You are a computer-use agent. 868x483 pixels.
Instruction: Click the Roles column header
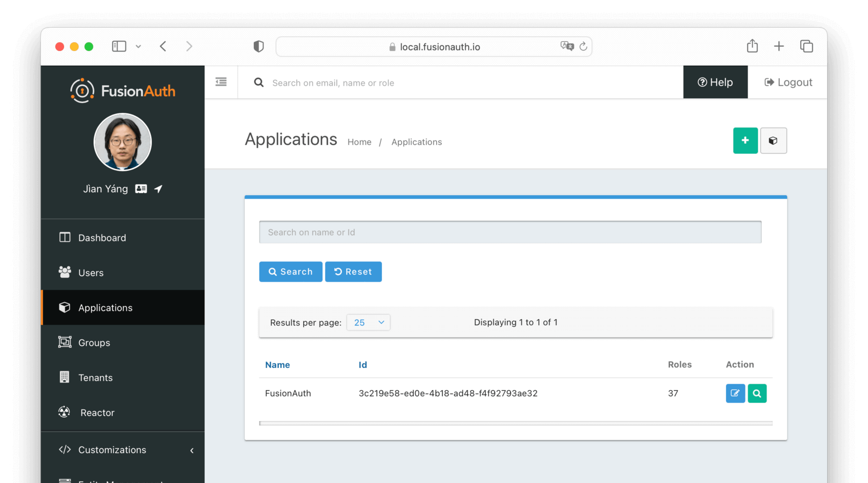tap(680, 365)
